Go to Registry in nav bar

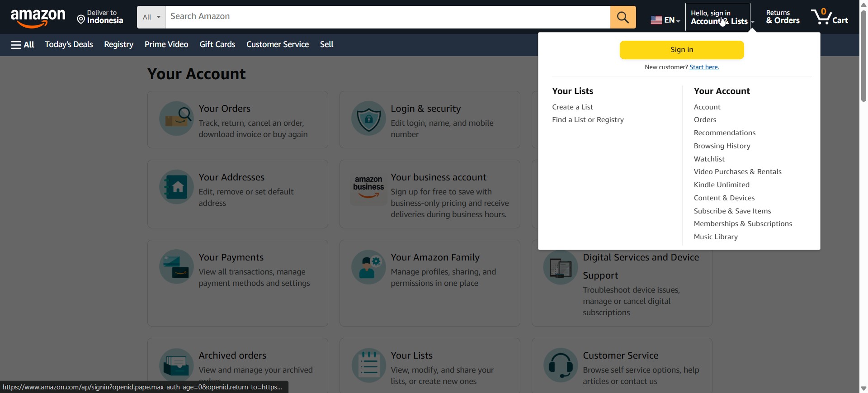tap(118, 44)
